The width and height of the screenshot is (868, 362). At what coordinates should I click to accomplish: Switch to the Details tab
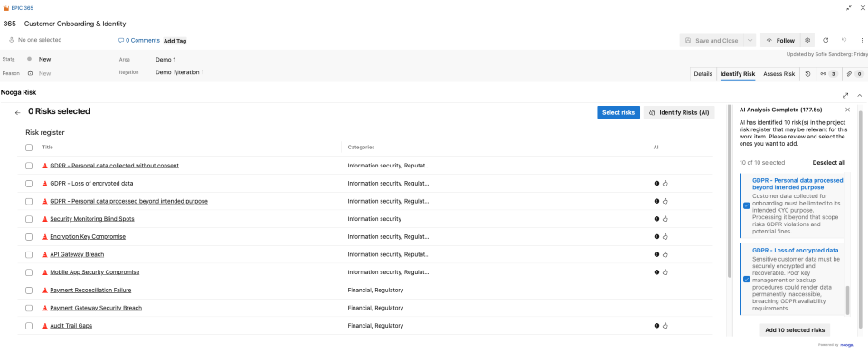tap(703, 73)
